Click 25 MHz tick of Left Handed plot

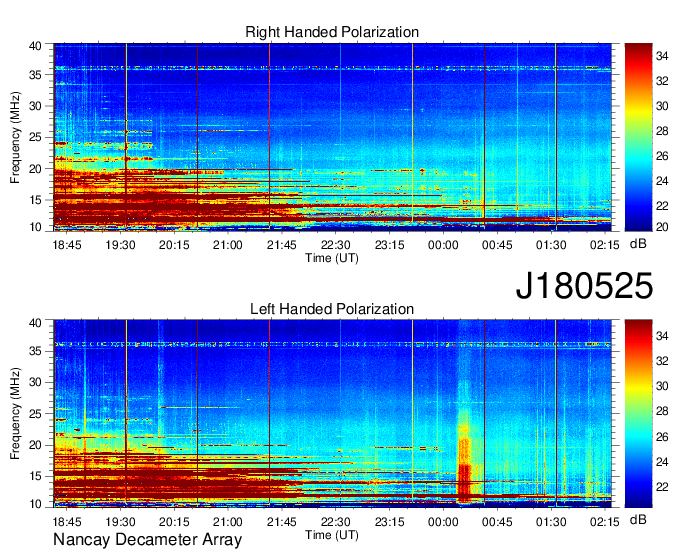36,414
